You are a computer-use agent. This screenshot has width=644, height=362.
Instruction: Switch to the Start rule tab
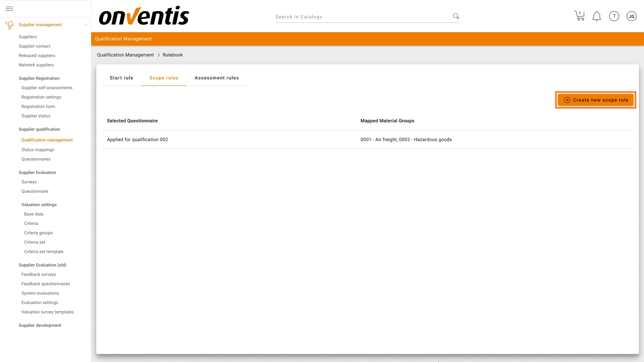121,78
